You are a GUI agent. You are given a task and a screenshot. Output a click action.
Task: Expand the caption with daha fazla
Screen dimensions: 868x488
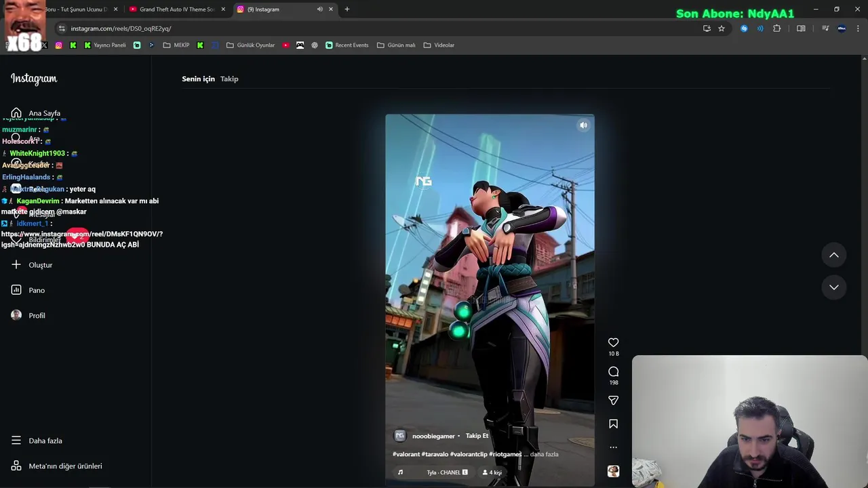544,454
